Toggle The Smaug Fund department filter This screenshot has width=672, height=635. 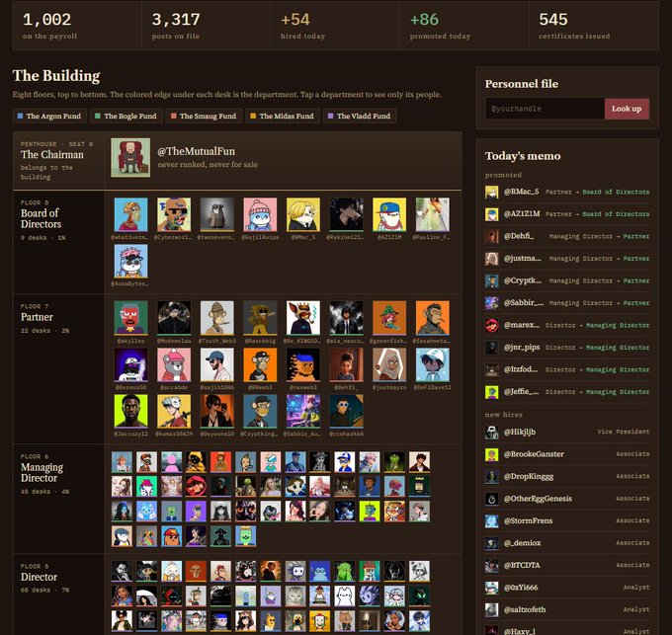pos(204,117)
